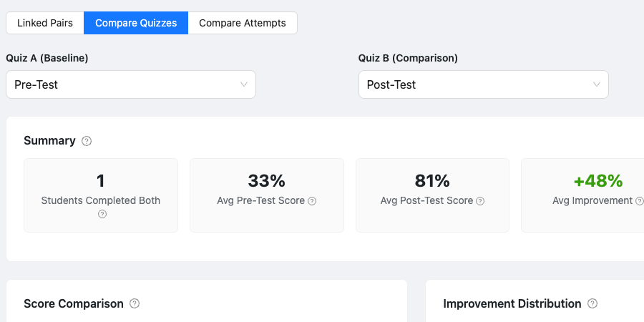The height and width of the screenshot is (322, 644).
Task: Click help icon beside Avg Post-Test Score
Action: tap(480, 201)
